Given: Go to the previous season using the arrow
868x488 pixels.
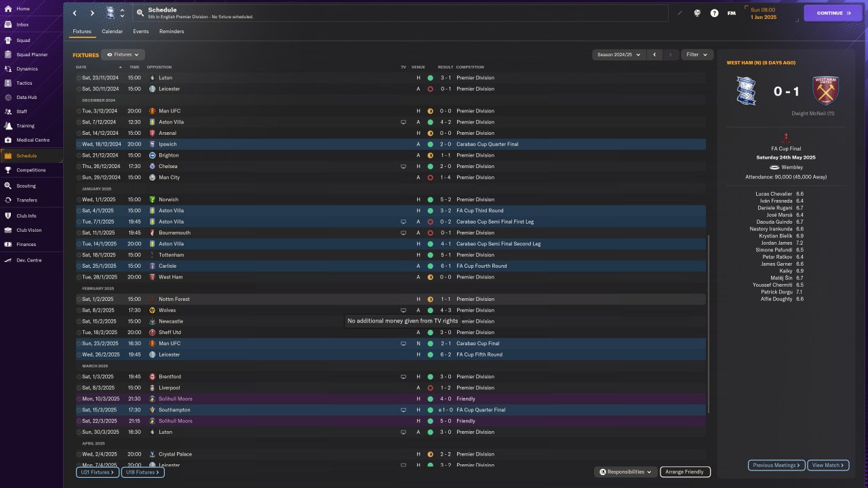Looking at the screenshot, I should (x=654, y=54).
